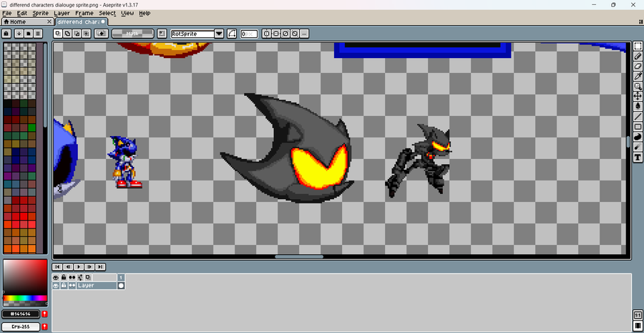Viewport: 644px width, 333px height.
Task: Select the Contour blob tool
Action: [x=638, y=137]
